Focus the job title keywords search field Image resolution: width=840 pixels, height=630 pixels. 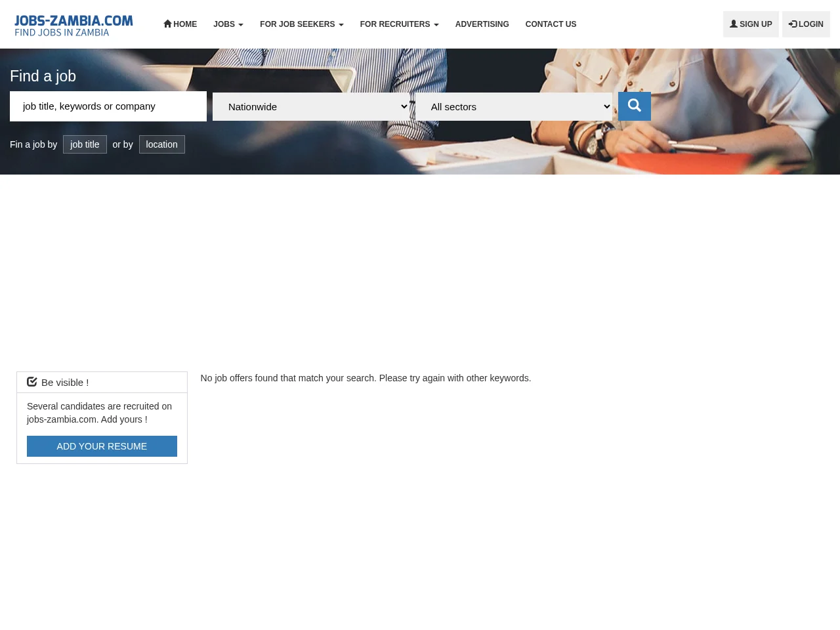click(x=108, y=106)
